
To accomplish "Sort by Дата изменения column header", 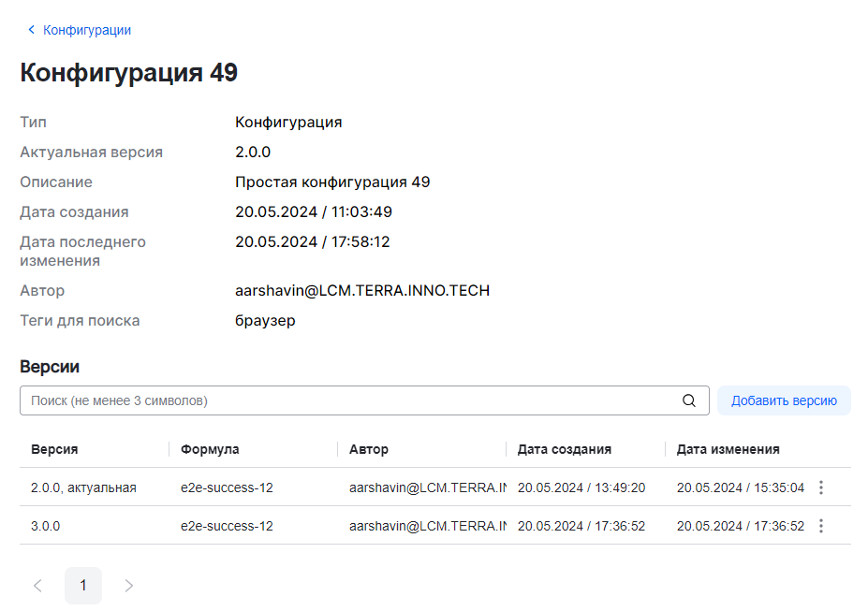I will [728, 449].
